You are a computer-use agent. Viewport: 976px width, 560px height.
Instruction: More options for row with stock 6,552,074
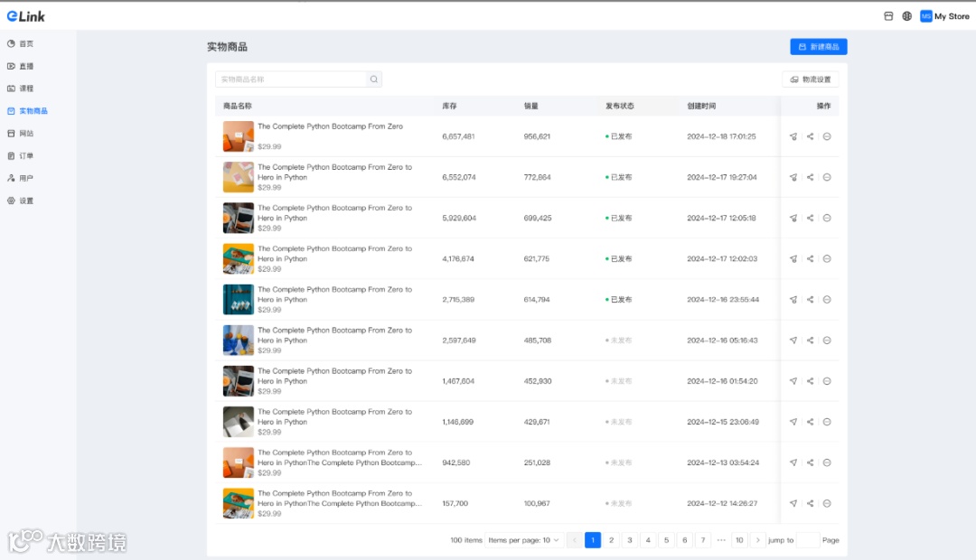click(x=827, y=177)
